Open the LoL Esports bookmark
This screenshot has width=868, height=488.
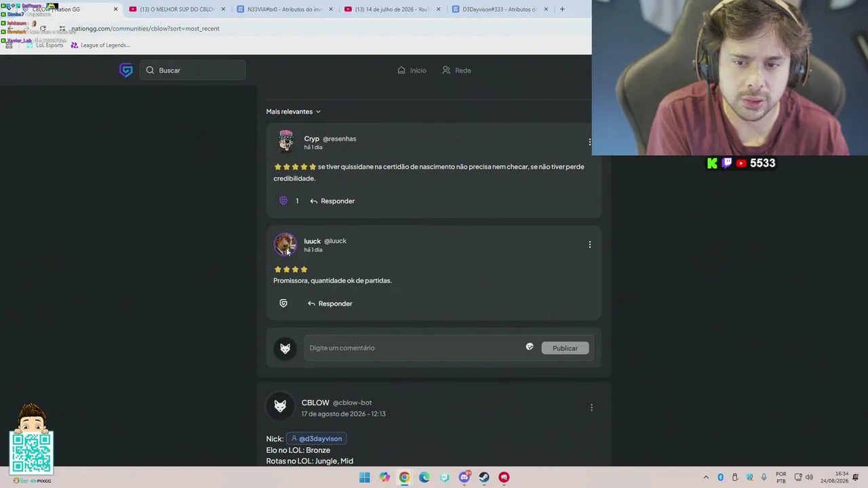point(44,45)
